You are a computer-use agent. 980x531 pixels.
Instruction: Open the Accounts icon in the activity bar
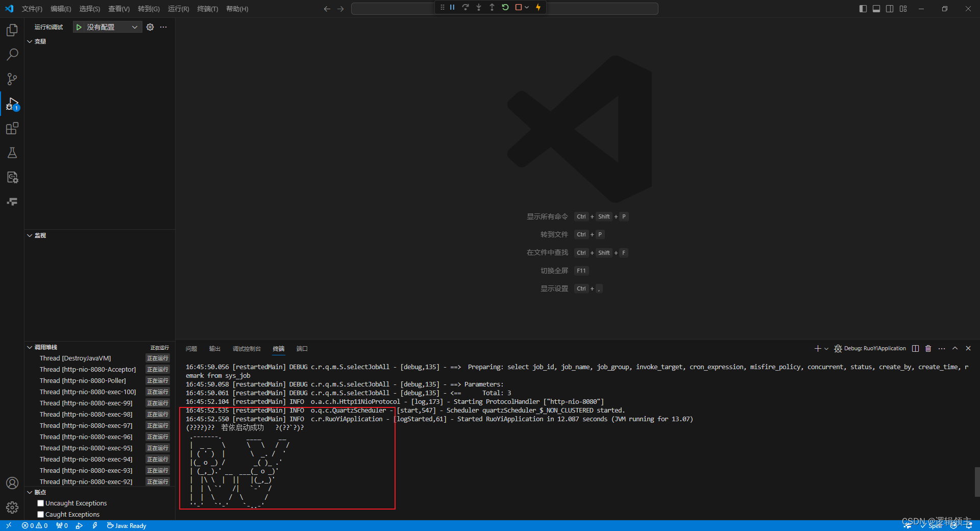12,483
